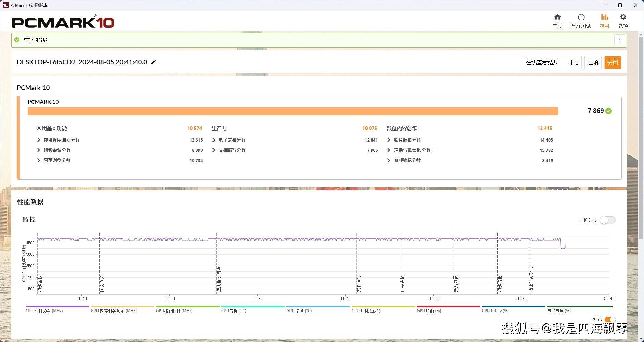Click the question mark help icon
This screenshot has width=644, height=342.
[x=619, y=40]
